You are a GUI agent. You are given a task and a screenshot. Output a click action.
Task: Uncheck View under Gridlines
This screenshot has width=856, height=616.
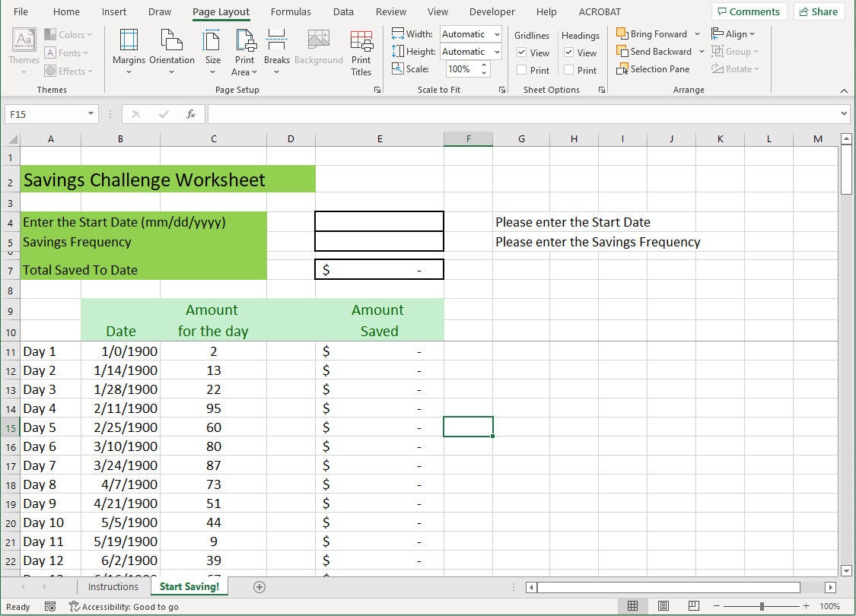tap(520, 52)
